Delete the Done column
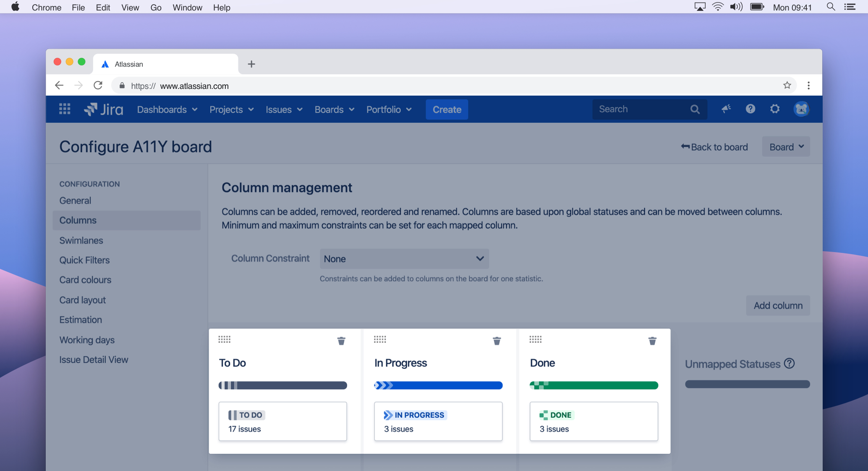868x471 pixels. [x=652, y=341]
